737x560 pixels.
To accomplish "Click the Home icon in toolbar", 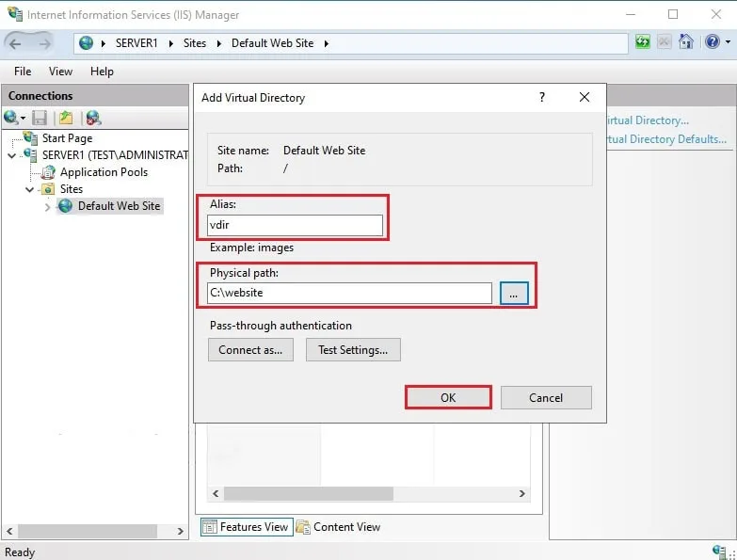I will coord(686,41).
